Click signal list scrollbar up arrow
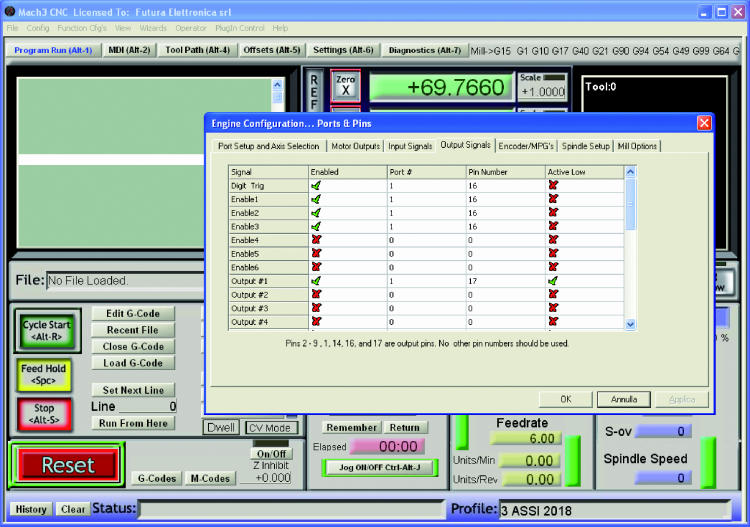The width and height of the screenshot is (750, 527). point(630,172)
